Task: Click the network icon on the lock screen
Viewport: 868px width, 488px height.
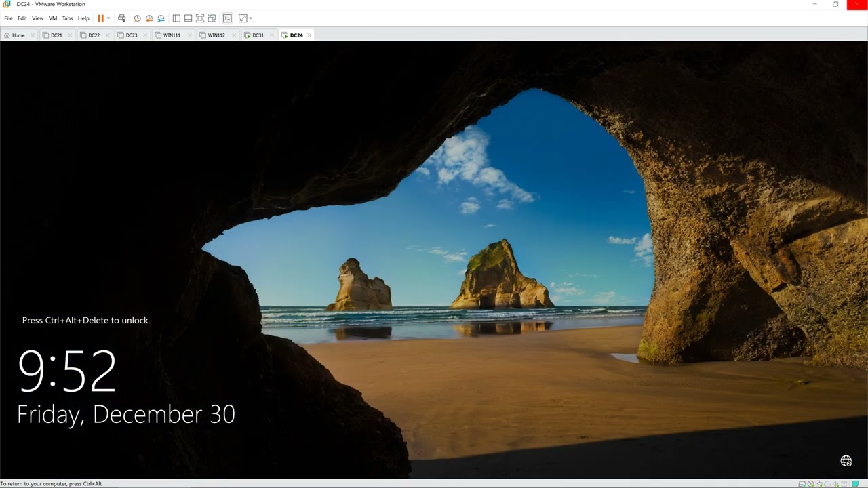Action: tap(846, 461)
